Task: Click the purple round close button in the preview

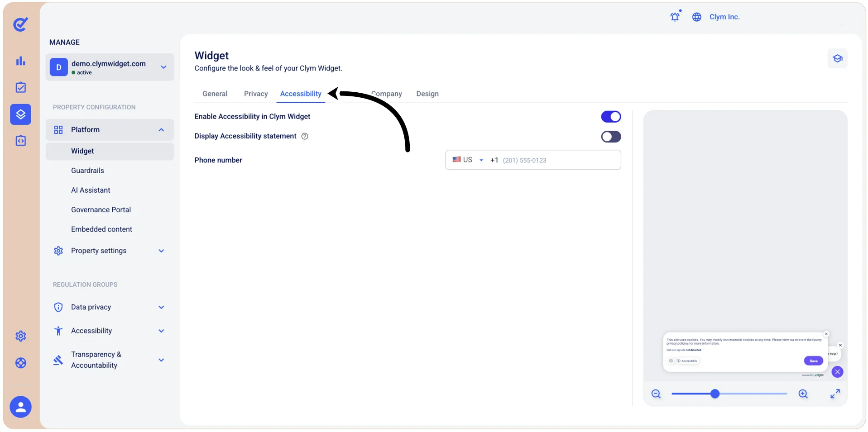Action: pos(837,372)
